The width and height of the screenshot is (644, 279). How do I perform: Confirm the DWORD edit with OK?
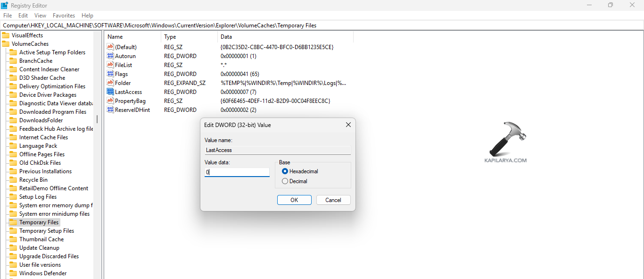point(294,200)
